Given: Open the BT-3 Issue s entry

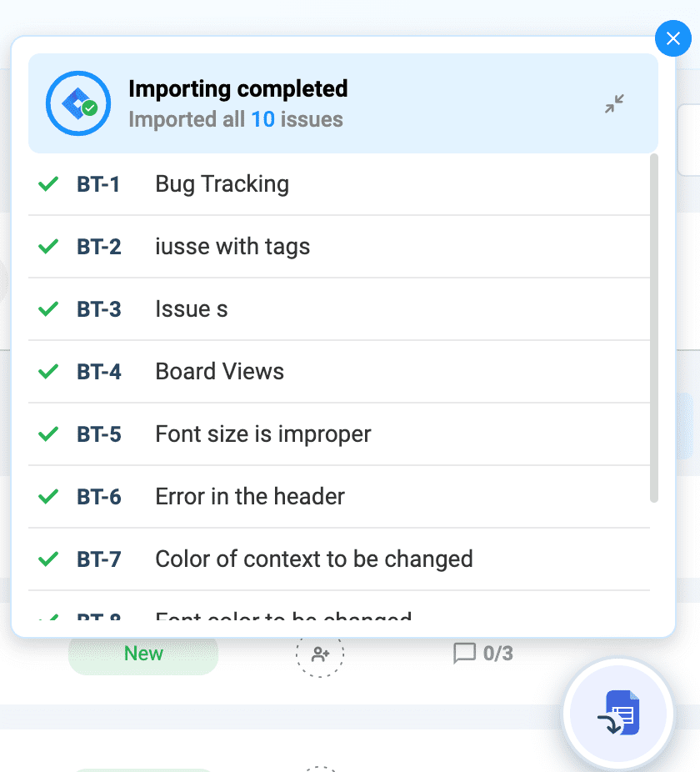Looking at the screenshot, I should (339, 309).
